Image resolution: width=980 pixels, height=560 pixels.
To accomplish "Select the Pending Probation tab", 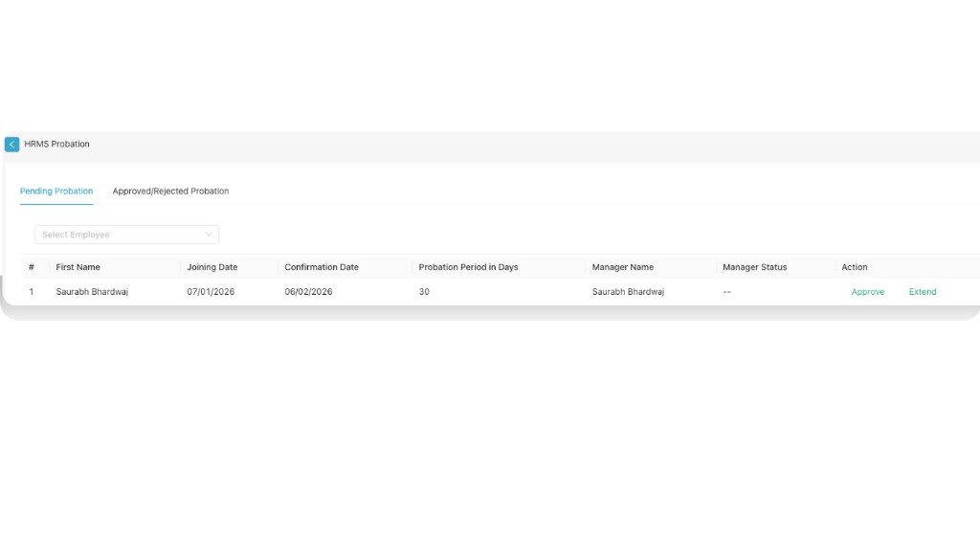I will pyautogui.click(x=56, y=190).
